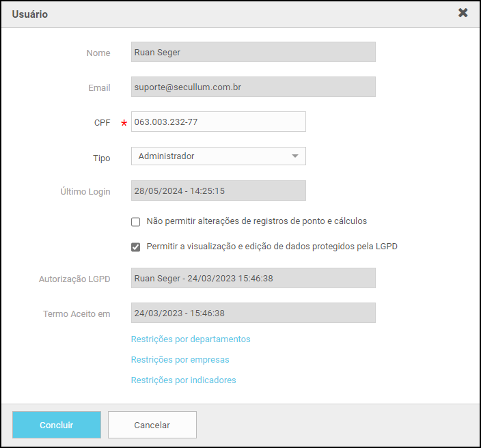
Task: Enable 'Não permitir alterações de registros' checkbox
Action: pyautogui.click(x=136, y=221)
